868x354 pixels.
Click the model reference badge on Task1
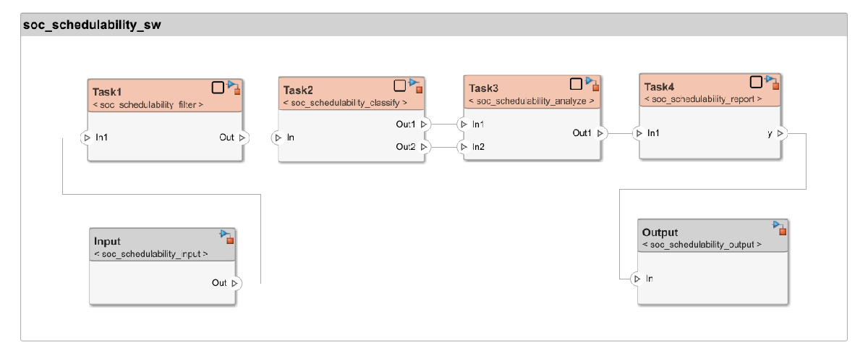pos(234,88)
